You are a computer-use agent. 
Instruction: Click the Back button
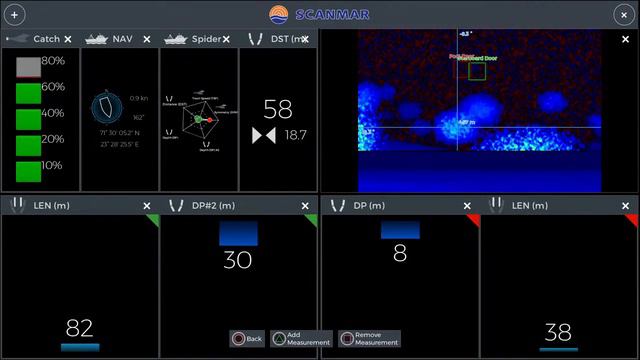click(247, 339)
